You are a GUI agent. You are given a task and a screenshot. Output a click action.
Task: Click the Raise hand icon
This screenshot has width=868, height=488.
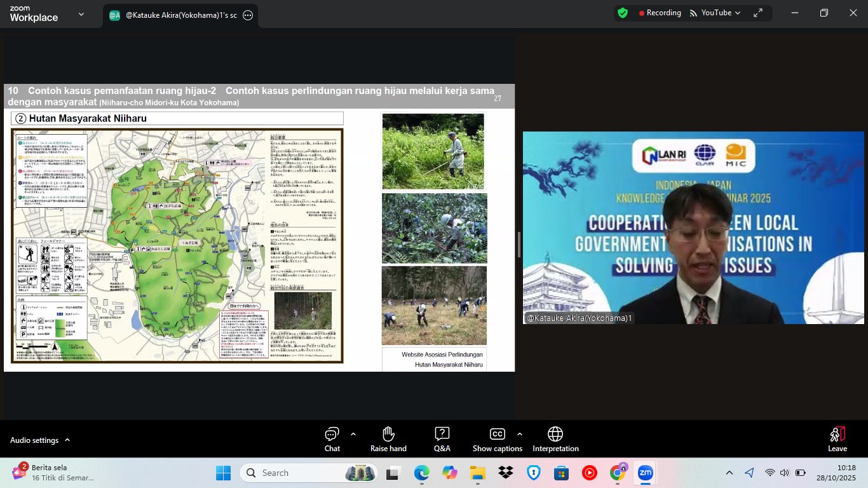388,440
